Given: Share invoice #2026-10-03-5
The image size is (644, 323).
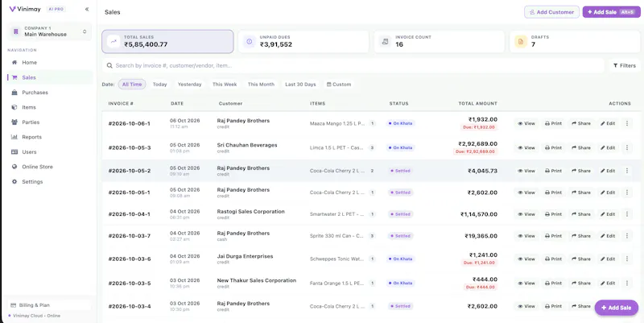Looking at the screenshot, I should pyautogui.click(x=580, y=284).
